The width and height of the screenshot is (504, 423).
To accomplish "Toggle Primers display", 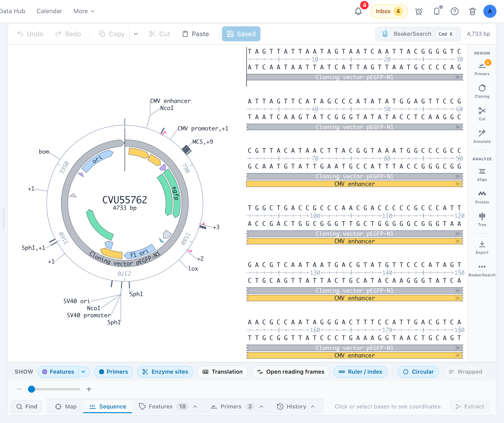I will pyautogui.click(x=114, y=372).
